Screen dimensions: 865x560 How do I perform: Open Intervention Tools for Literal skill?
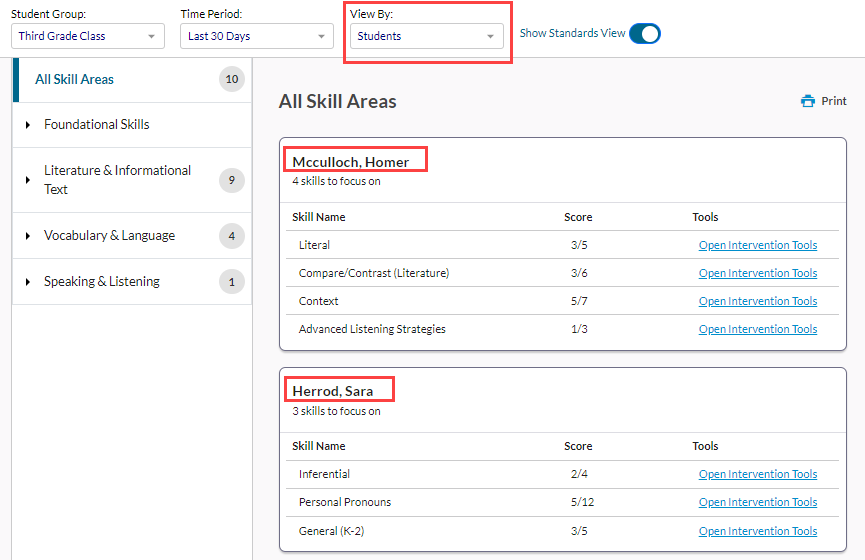pos(757,245)
